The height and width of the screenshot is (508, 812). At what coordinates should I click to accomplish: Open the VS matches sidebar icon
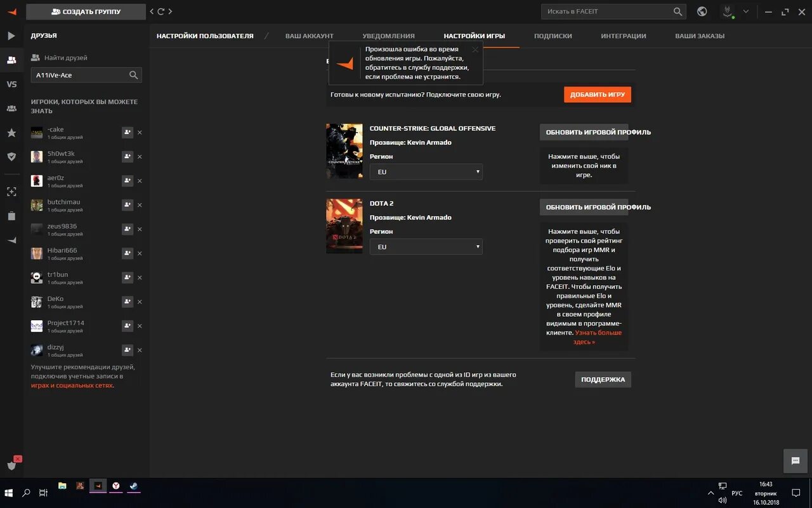pos(11,84)
